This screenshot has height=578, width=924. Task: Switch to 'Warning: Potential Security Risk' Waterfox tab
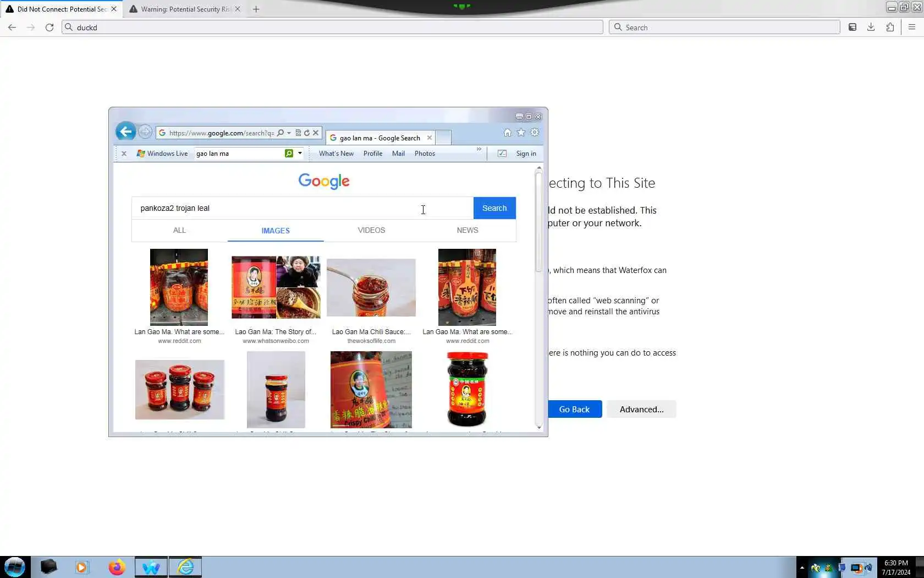click(185, 9)
